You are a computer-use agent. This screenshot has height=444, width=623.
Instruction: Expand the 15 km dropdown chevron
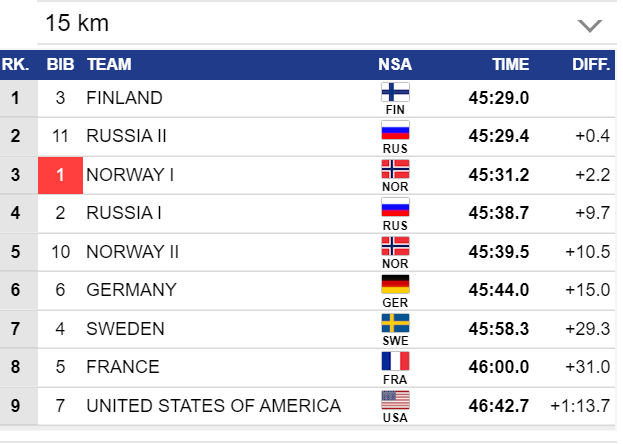click(x=590, y=25)
